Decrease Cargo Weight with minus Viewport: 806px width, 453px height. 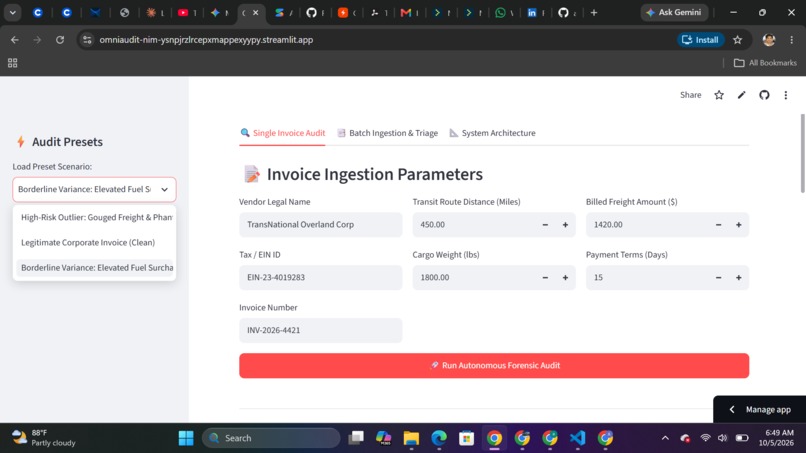pyautogui.click(x=545, y=278)
